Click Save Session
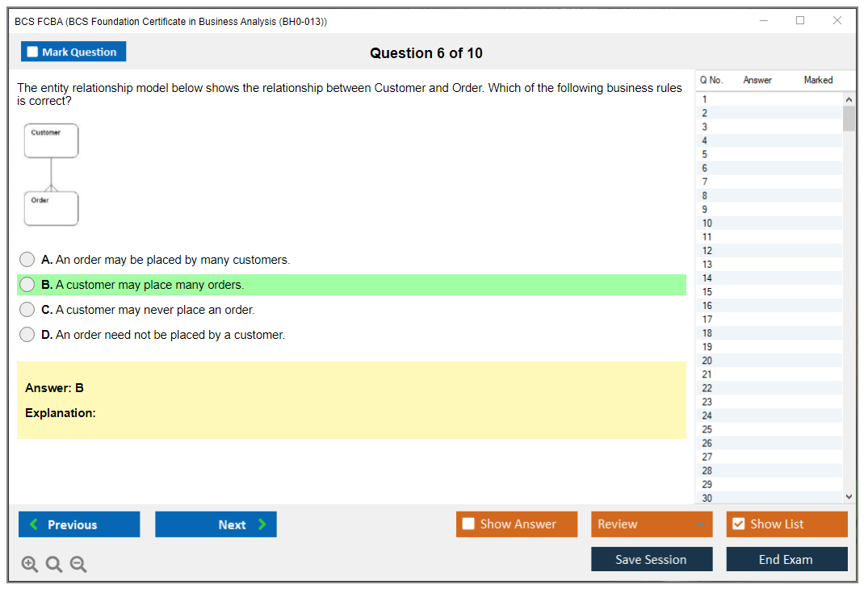 (651, 559)
